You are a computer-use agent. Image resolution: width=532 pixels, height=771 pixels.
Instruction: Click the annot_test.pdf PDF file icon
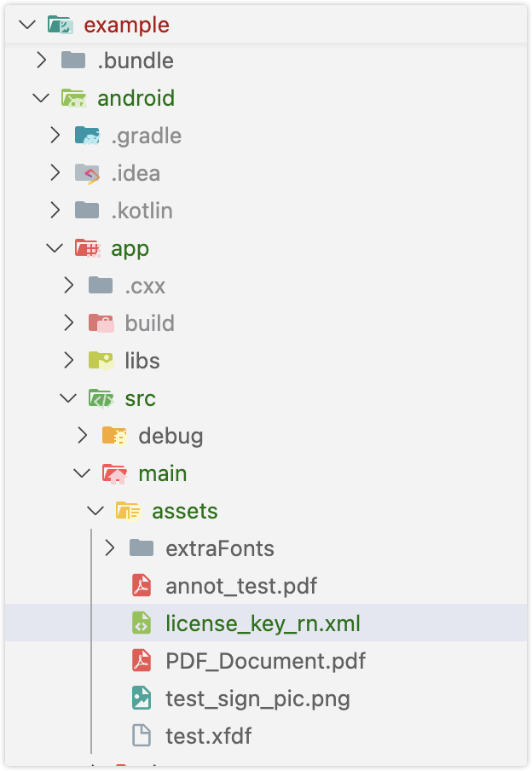[x=142, y=586]
